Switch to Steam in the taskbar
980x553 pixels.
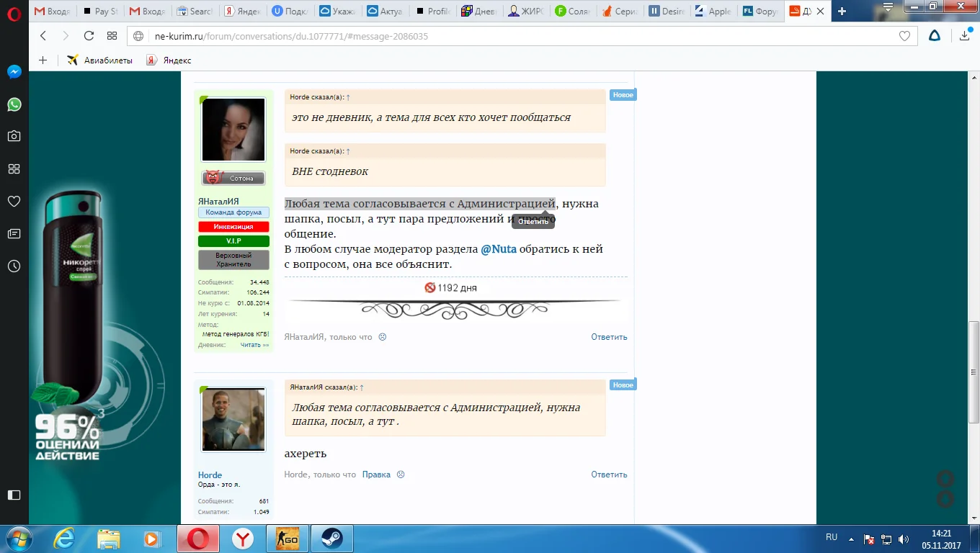click(x=332, y=539)
